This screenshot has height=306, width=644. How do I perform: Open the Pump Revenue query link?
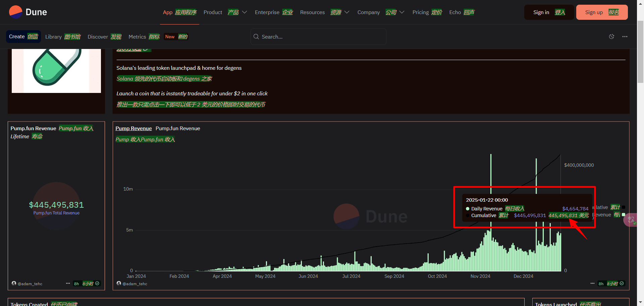pyautogui.click(x=133, y=129)
